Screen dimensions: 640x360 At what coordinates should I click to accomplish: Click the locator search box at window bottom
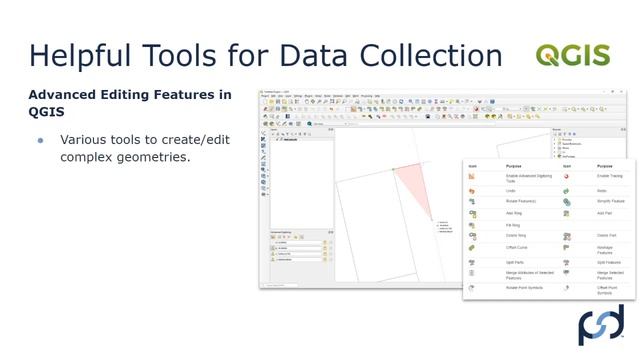[281, 285]
